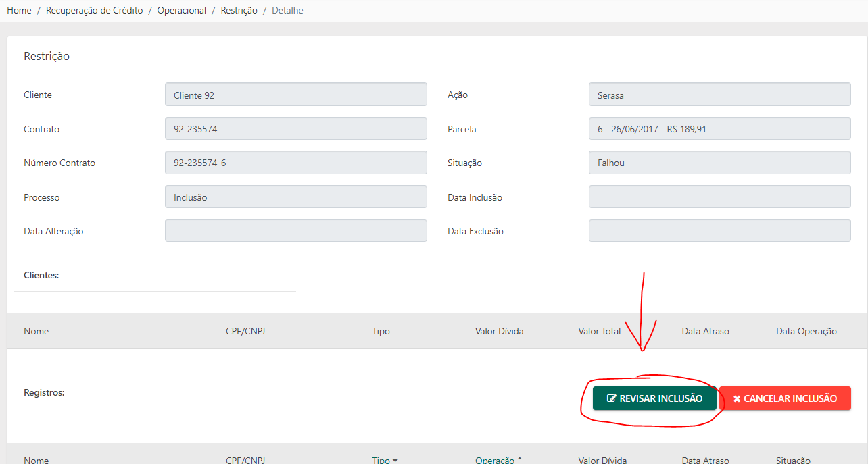868x464 pixels.
Task: Click the Registros: section label
Action: (44, 392)
